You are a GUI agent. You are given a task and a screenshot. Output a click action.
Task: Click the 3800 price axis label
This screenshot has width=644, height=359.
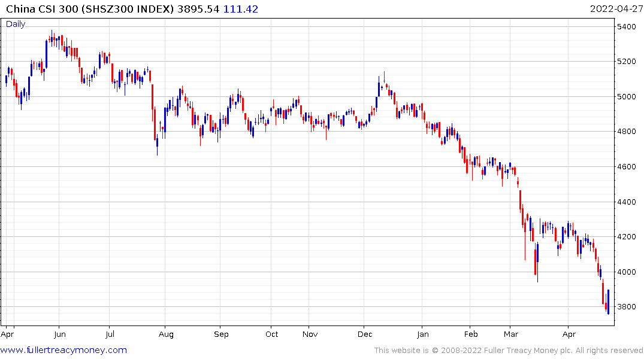tap(627, 307)
